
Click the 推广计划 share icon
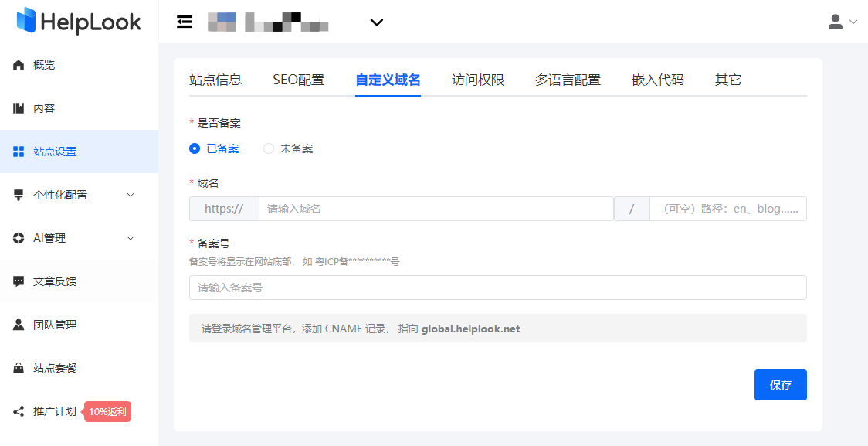pos(19,411)
